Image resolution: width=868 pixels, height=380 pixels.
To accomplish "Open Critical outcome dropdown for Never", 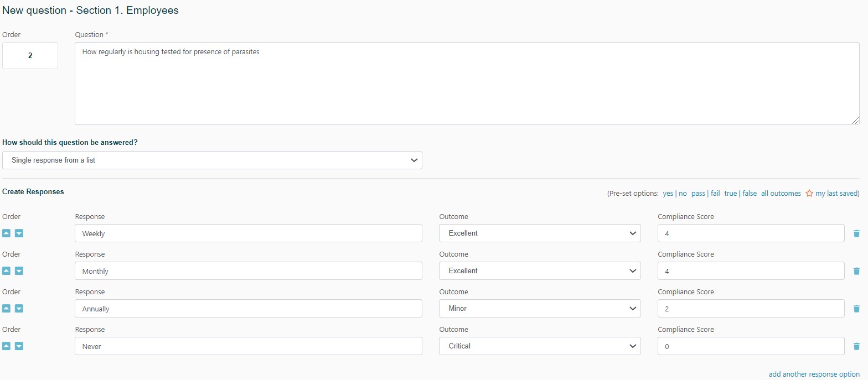I will (540, 346).
